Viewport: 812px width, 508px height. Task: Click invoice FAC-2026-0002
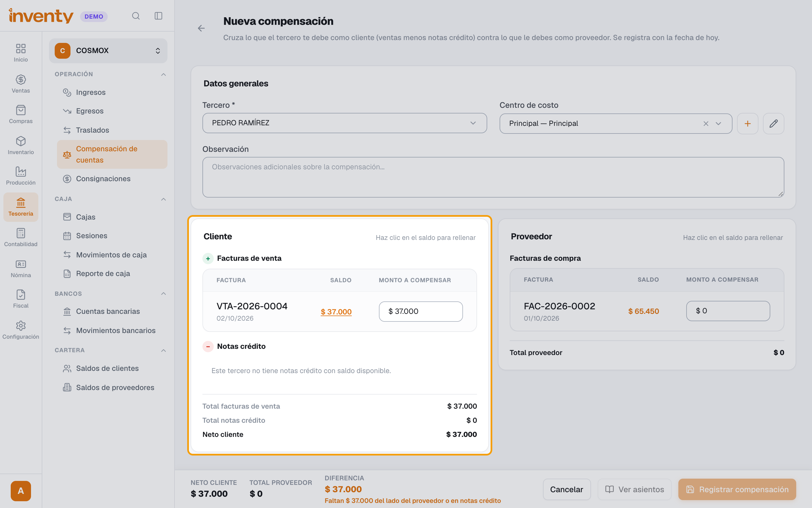pyautogui.click(x=559, y=306)
